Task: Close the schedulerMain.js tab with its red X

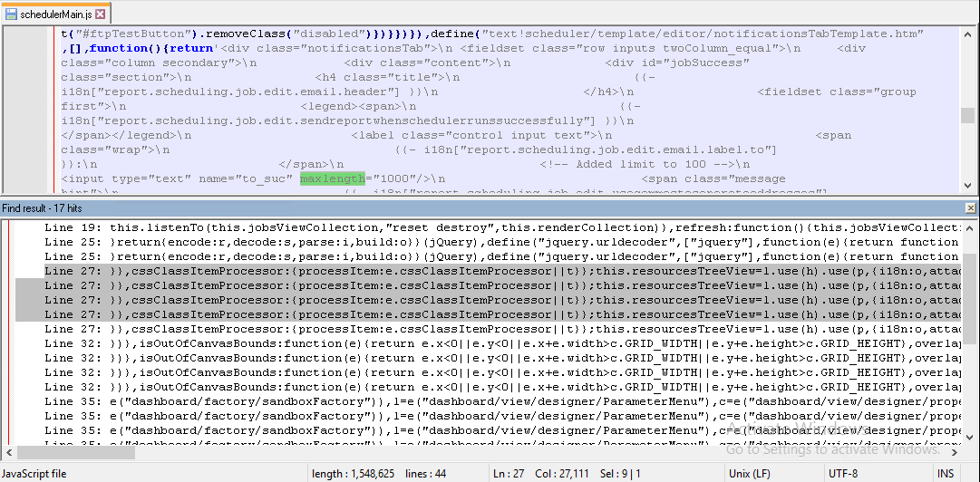Action: coord(101,13)
